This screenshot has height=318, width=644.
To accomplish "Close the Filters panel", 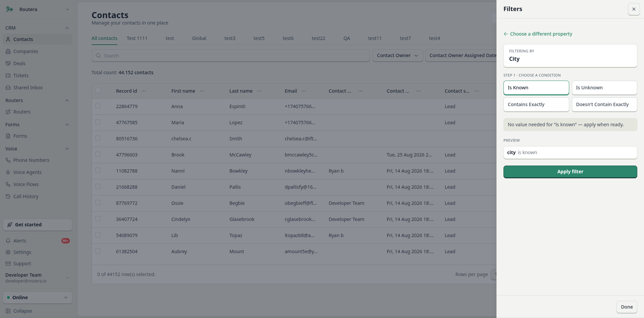I will pyautogui.click(x=634, y=9).
